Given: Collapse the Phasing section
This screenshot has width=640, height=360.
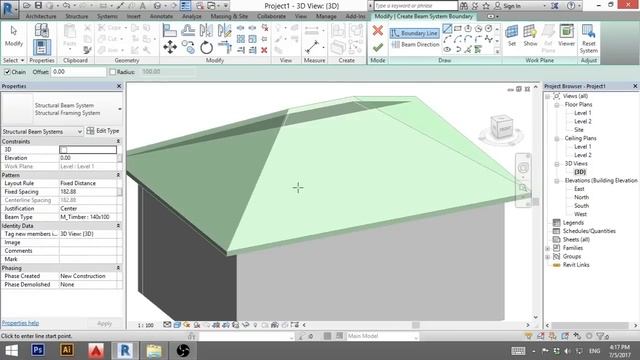Looking at the screenshot, I should click(x=118, y=268).
